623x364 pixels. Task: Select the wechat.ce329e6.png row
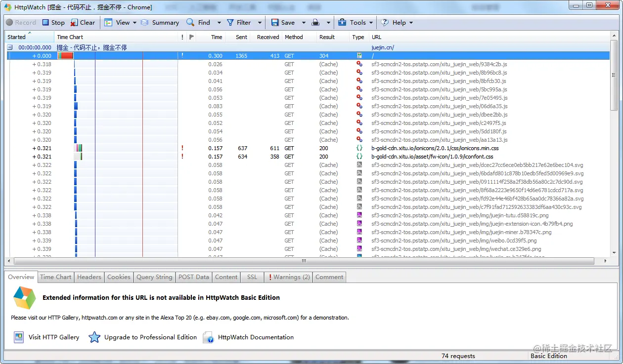308,249
